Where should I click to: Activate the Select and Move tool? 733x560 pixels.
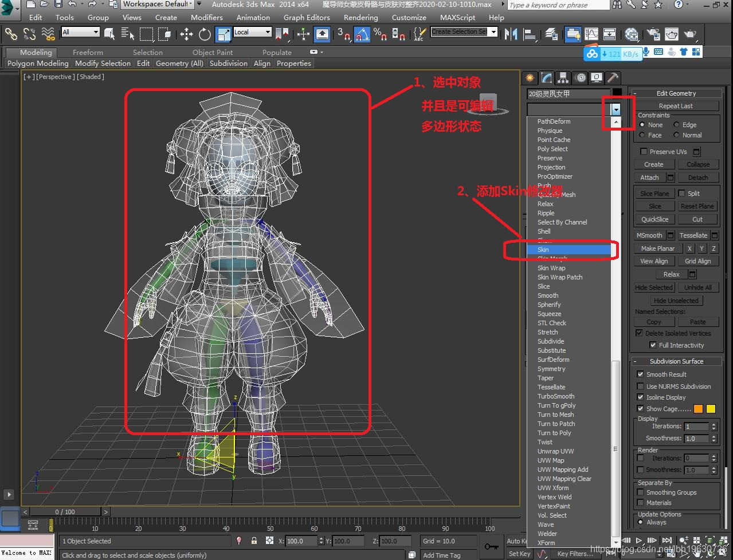186,34
